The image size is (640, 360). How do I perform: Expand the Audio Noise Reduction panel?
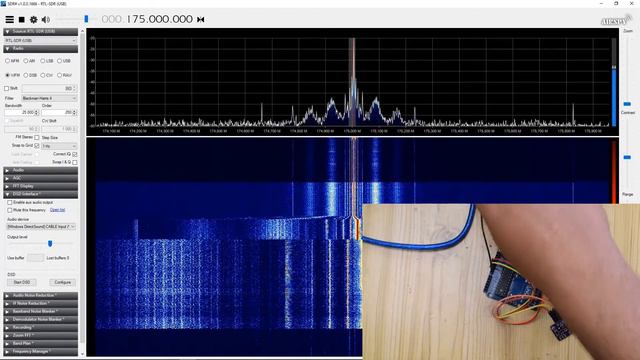coord(40,295)
